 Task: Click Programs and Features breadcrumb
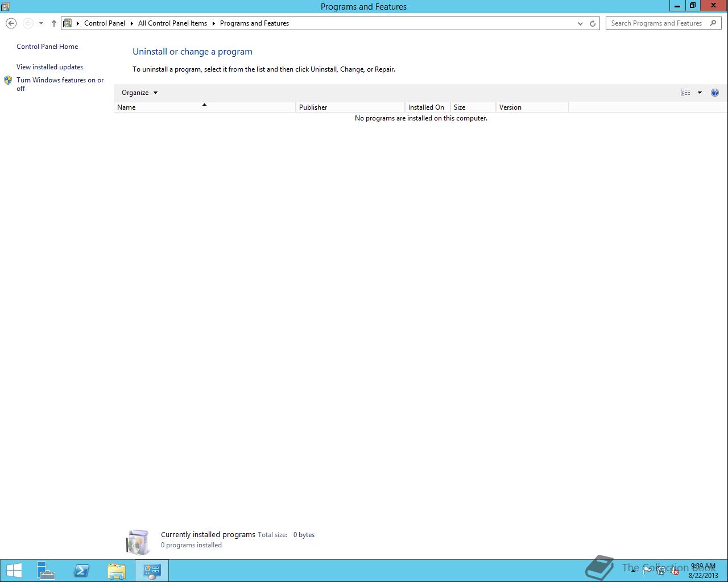point(254,23)
